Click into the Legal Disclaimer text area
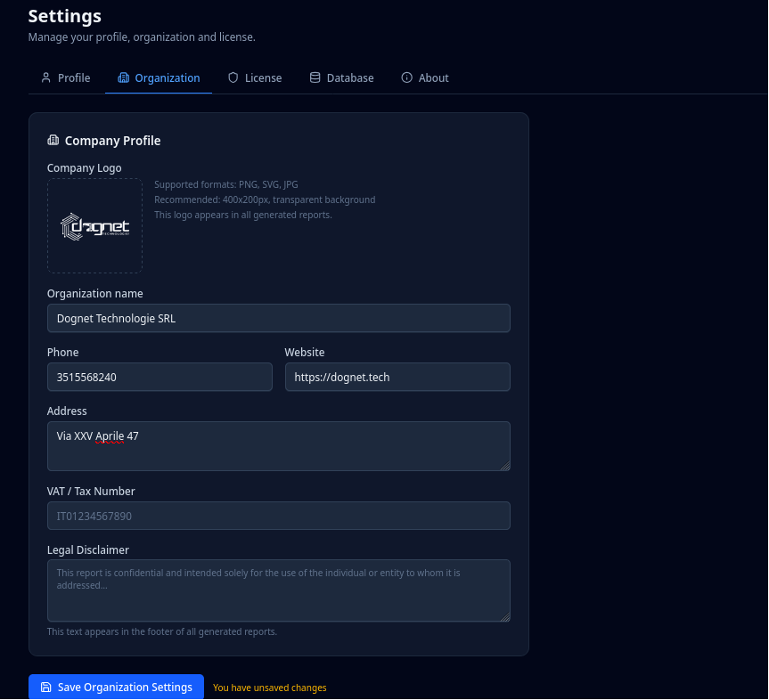Viewport: 769px width, 700px height. 279,590
